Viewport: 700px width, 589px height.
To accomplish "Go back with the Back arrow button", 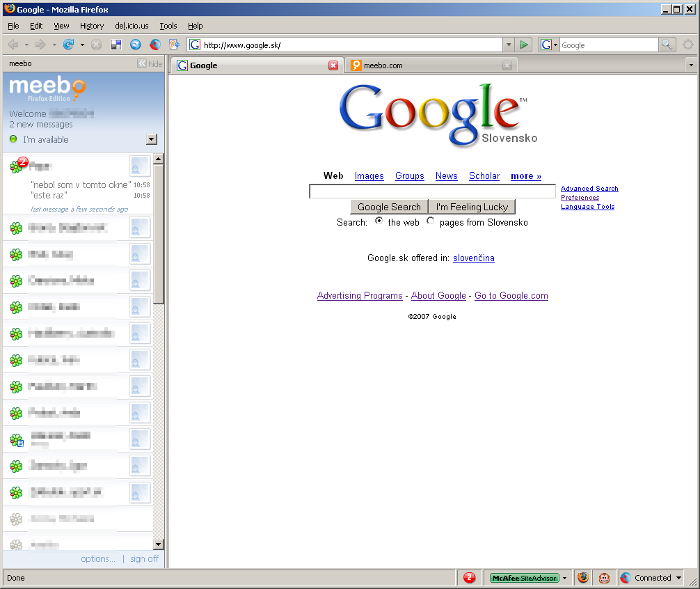I will click(x=13, y=45).
